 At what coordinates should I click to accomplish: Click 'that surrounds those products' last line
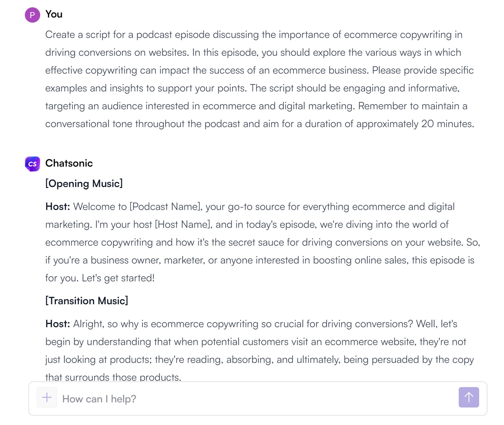[113, 377]
